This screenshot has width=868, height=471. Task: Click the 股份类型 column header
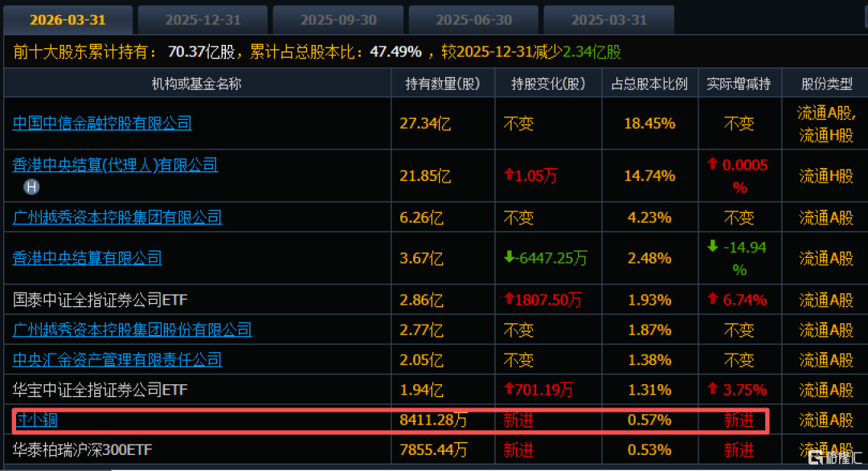pos(826,84)
